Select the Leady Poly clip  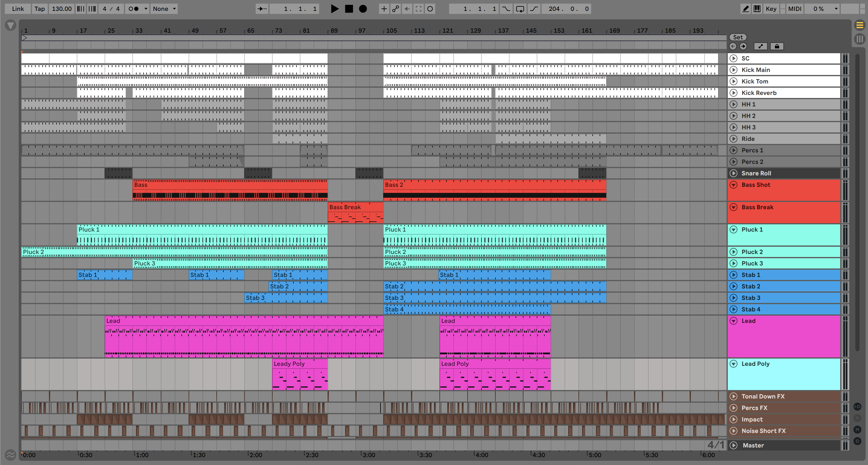tap(300, 374)
